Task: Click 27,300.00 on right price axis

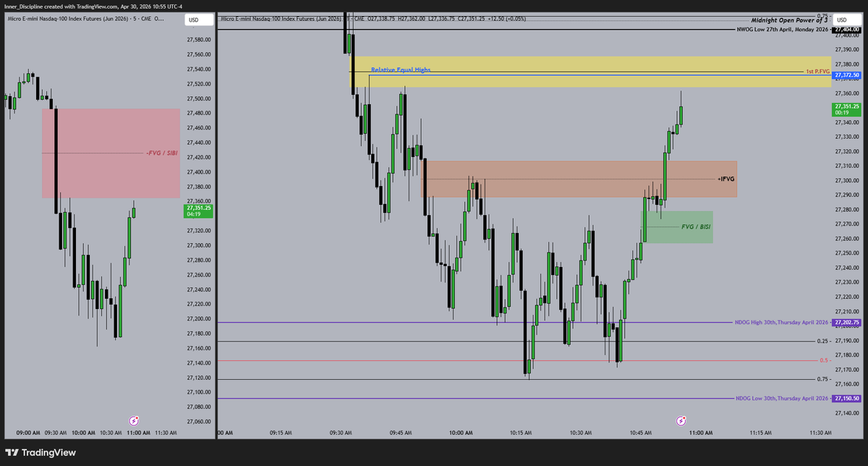Action: coord(847,180)
